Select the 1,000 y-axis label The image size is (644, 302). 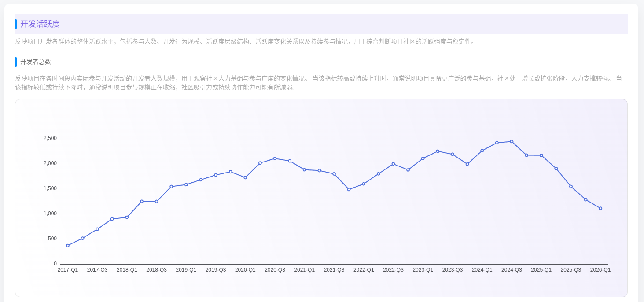click(50, 214)
